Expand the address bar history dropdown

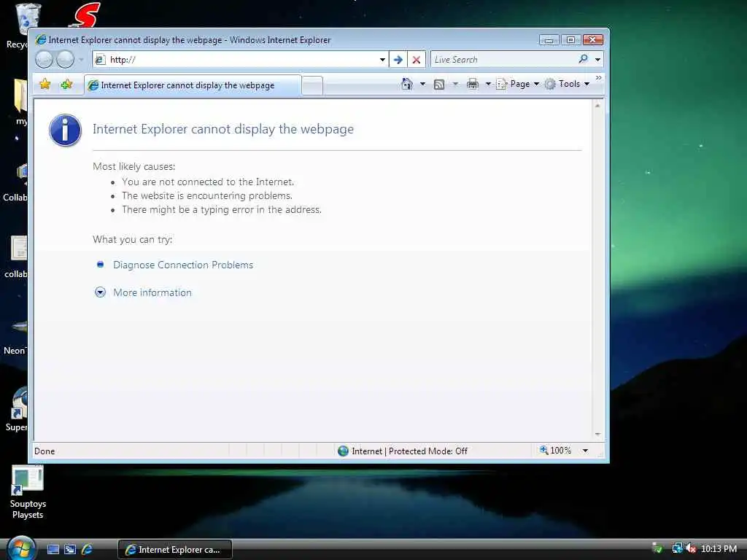382,60
